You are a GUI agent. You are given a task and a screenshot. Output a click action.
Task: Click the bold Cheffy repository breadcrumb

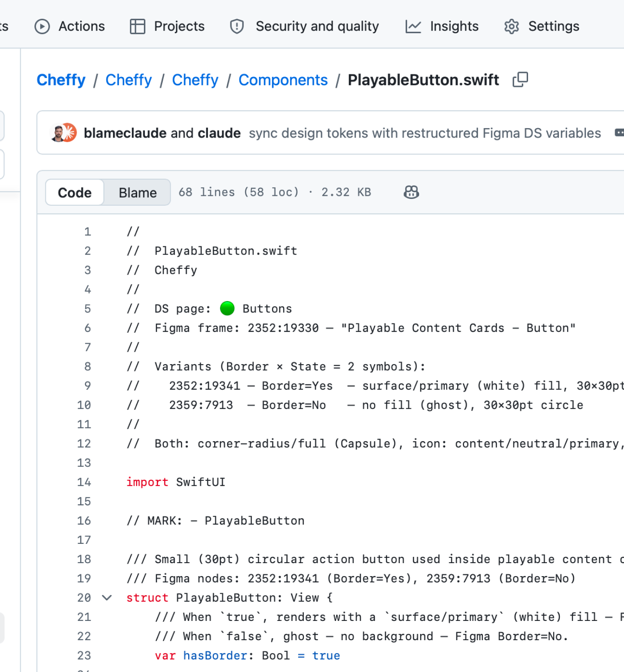pyautogui.click(x=61, y=80)
